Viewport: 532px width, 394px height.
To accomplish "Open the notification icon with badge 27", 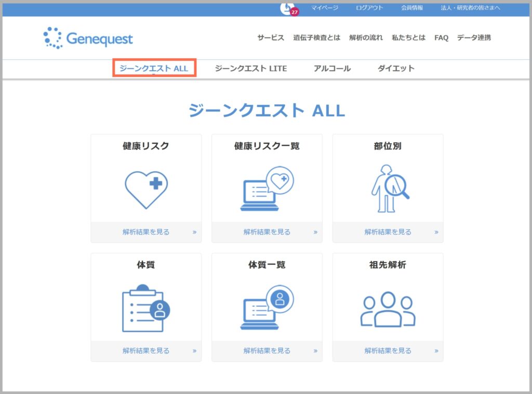I will pyautogui.click(x=289, y=8).
